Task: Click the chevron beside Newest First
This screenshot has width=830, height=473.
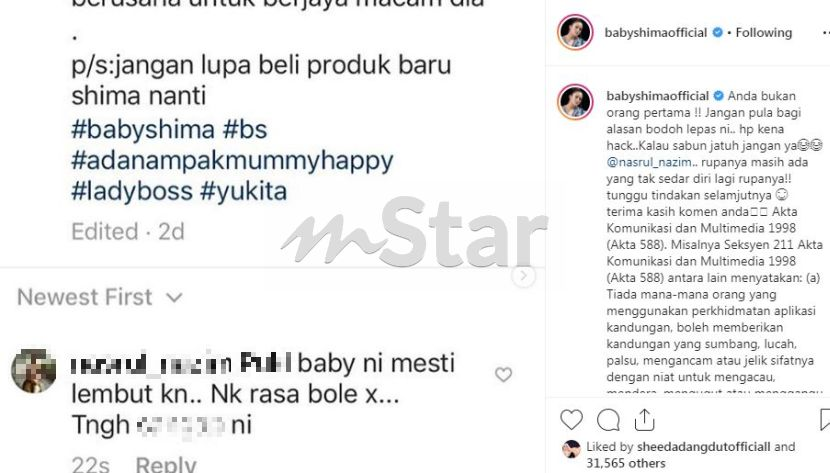Action: tap(174, 298)
